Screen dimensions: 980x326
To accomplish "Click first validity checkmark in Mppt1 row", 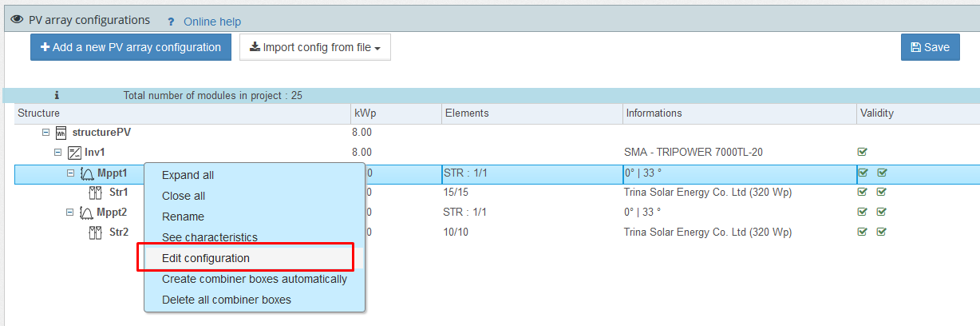I will coord(863,172).
